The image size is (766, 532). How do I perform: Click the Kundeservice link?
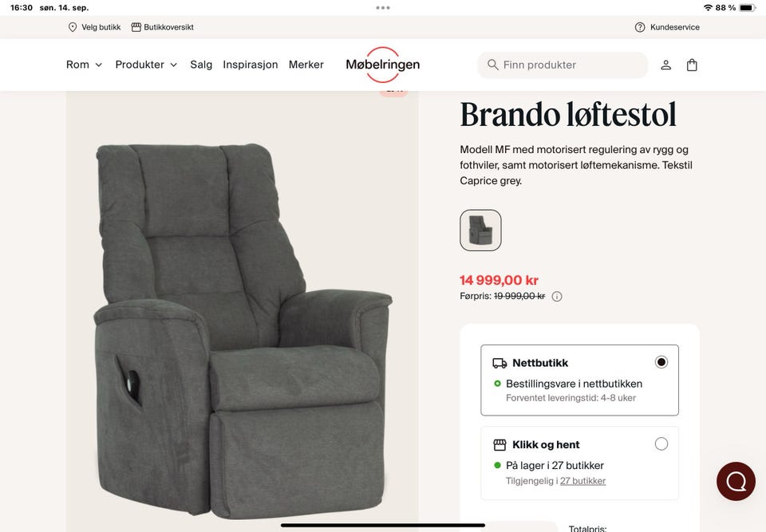(x=675, y=27)
